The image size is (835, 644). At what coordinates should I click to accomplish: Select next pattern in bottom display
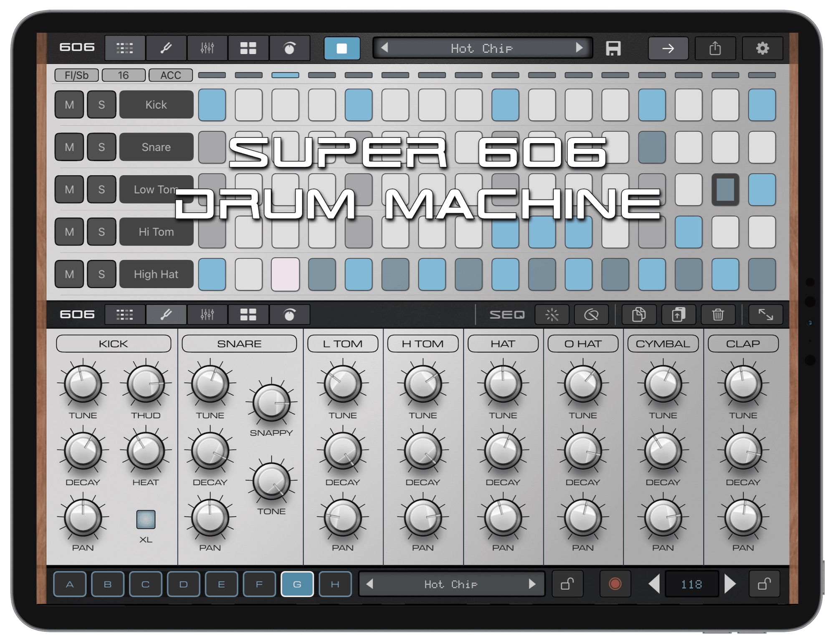tap(532, 584)
